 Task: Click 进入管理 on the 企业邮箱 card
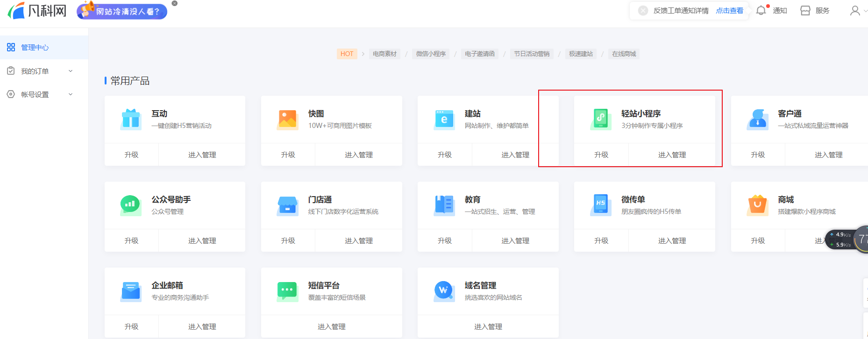202,326
